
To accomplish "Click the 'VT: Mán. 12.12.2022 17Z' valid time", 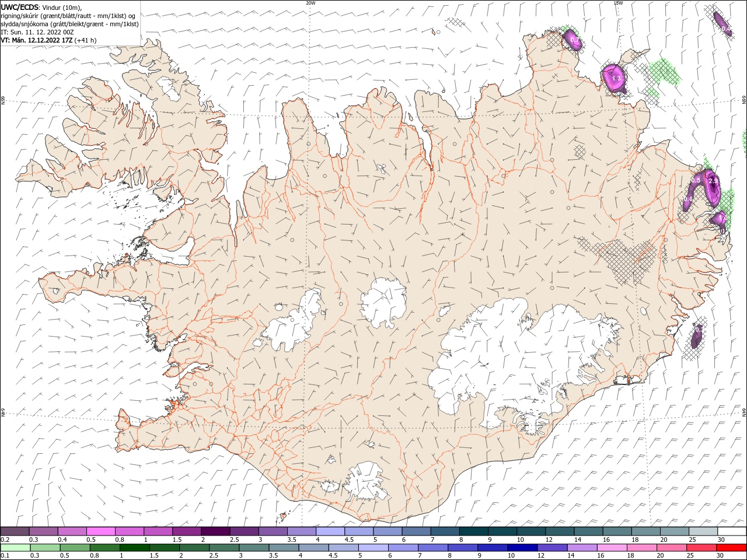I will click(x=37, y=40).
